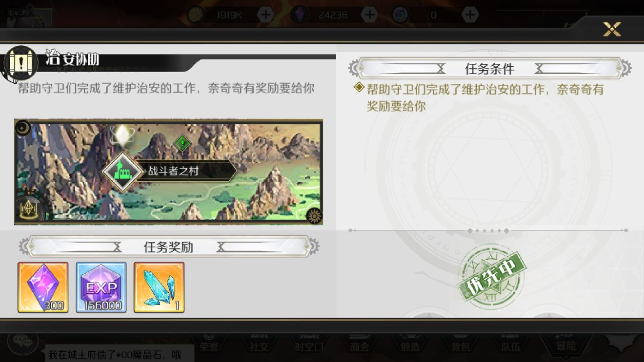Open the chat bubble icon
644x362 pixels.
22,342
